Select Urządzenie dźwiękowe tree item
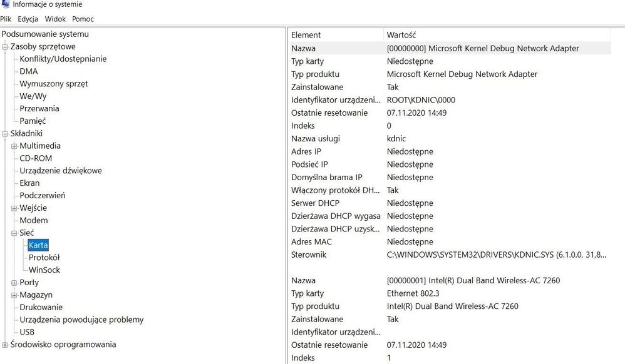This screenshot has width=625, height=364. (x=61, y=171)
